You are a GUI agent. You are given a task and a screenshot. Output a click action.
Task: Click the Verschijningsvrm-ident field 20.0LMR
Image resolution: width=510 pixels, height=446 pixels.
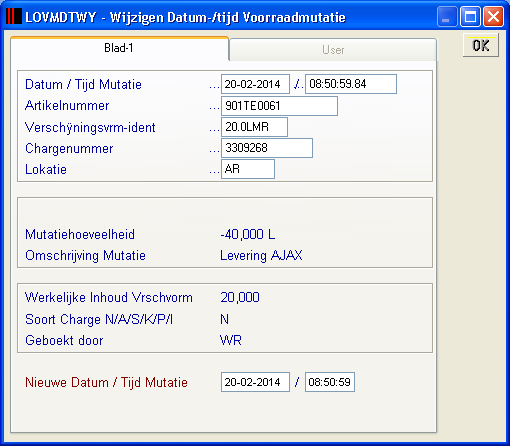254,127
